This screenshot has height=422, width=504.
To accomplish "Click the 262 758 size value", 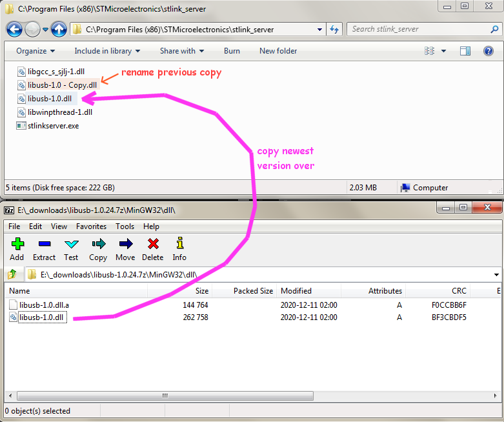I will pos(196,317).
